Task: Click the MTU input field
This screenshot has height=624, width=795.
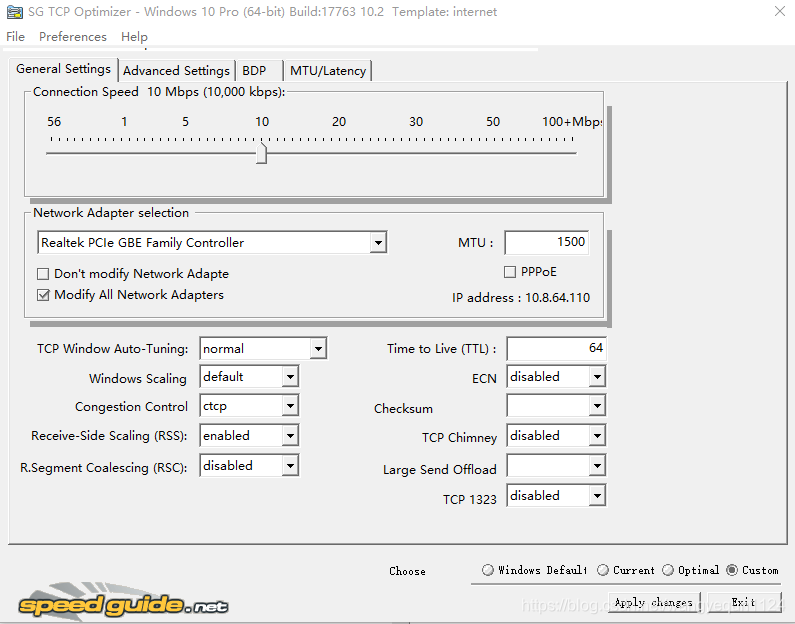Action: 547,242
